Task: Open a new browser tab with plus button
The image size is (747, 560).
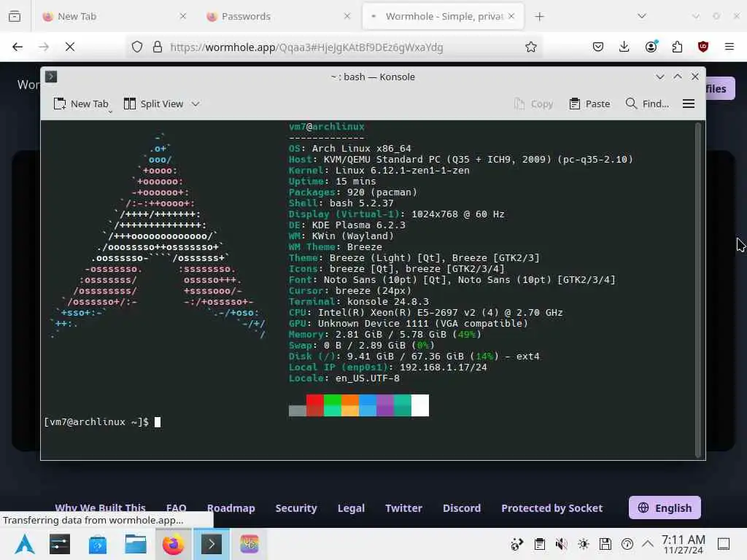Action: (539, 17)
